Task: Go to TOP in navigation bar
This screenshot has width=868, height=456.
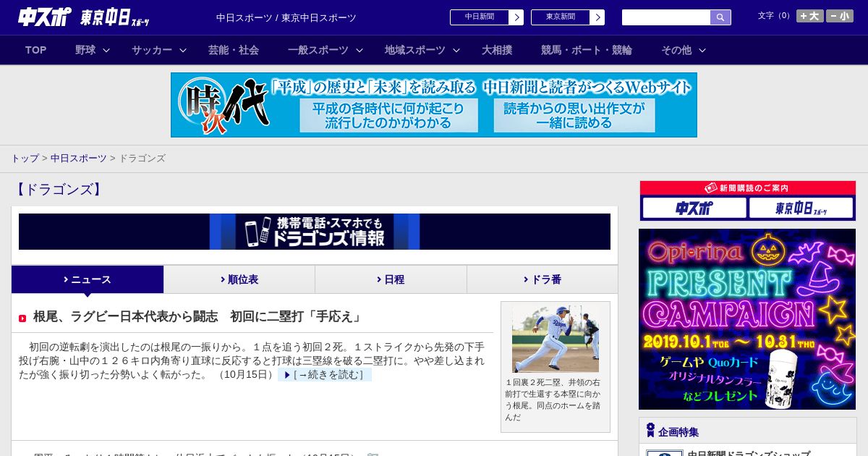Action: [35, 50]
